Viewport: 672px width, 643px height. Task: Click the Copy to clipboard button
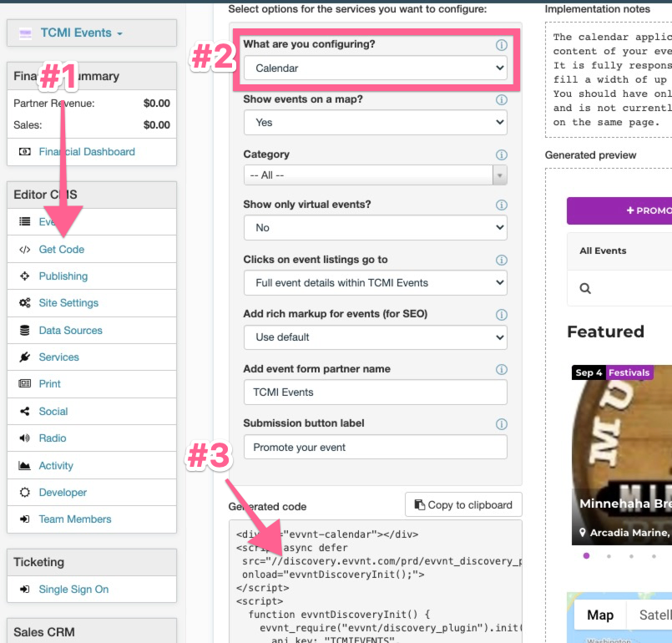pos(463,504)
